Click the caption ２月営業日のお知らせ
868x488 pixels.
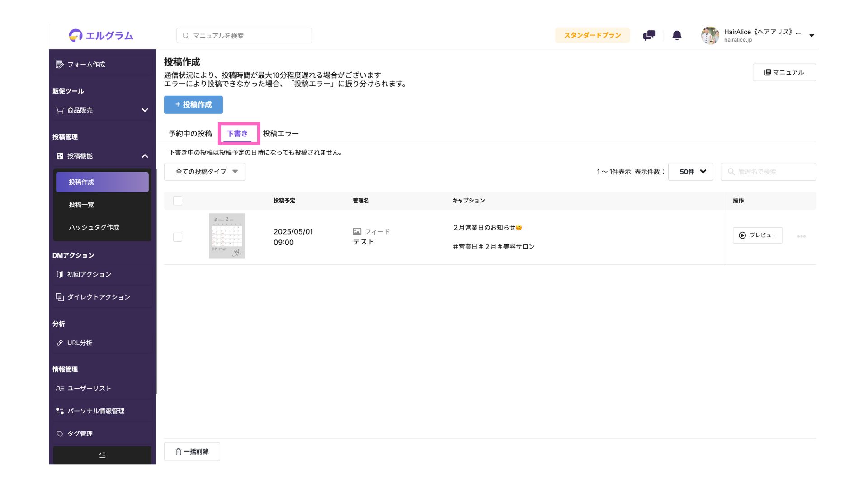coord(487,227)
